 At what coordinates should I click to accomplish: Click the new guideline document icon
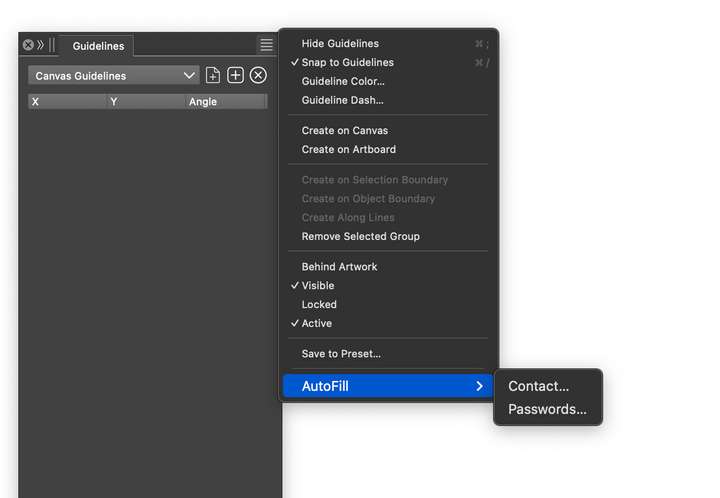tap(213, 75)
